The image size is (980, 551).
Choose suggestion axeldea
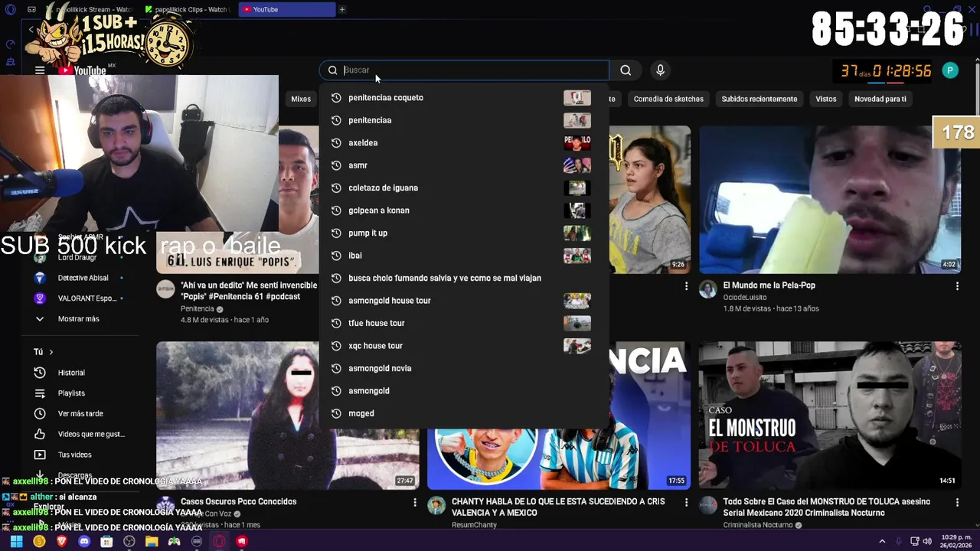tap(464, 143)
